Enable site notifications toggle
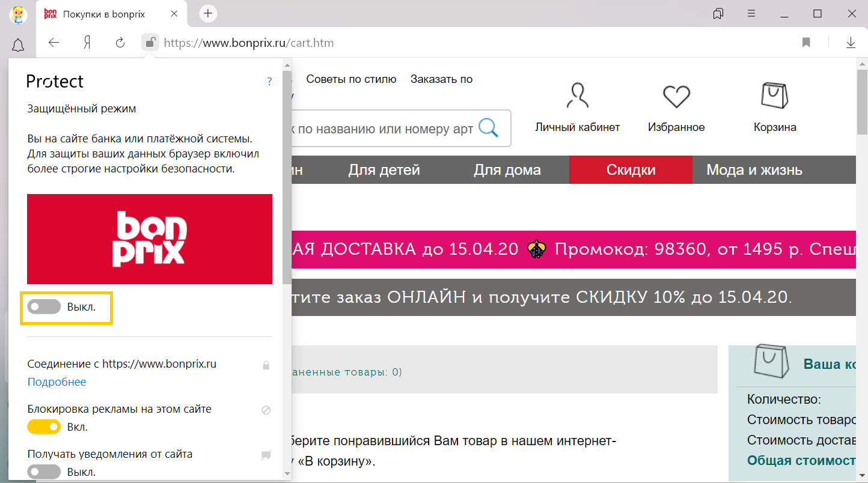 tap(44, 472)
